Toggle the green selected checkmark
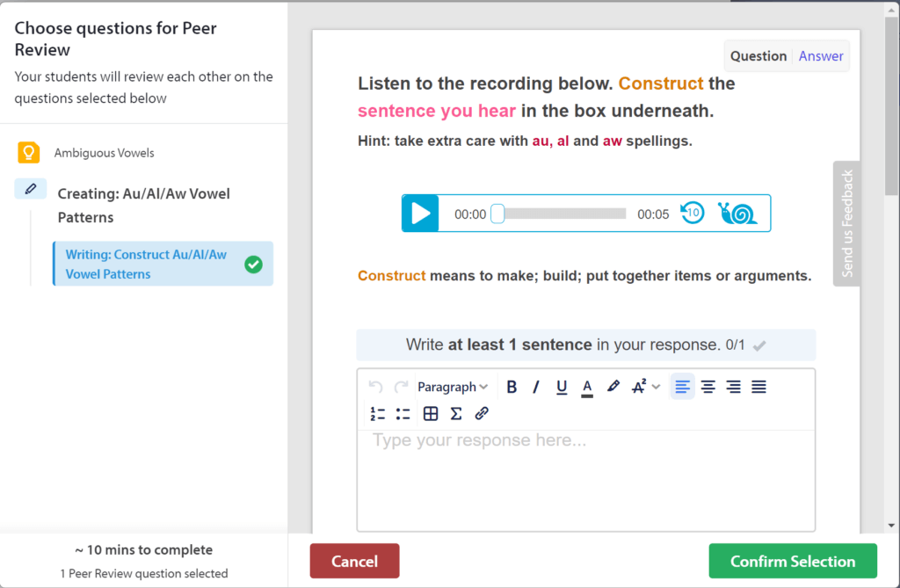The height and width of the screenshot is (588, 900). (x=253, y=265)
